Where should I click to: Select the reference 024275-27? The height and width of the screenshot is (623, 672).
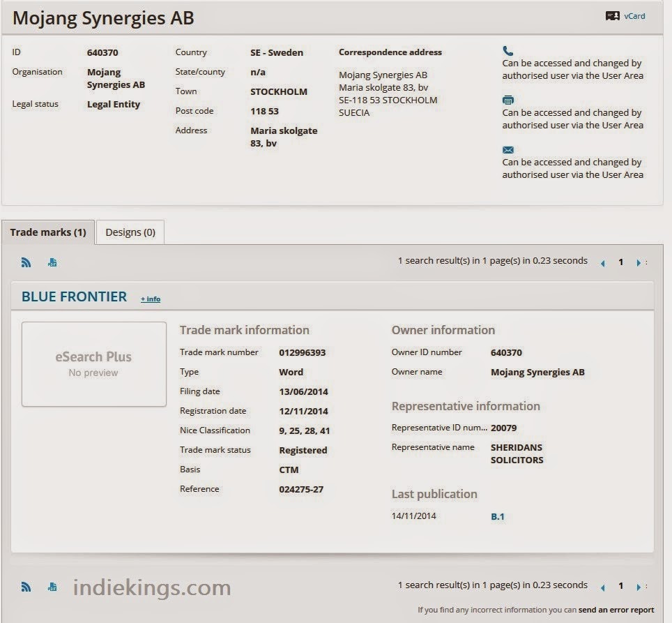[301, 489]
